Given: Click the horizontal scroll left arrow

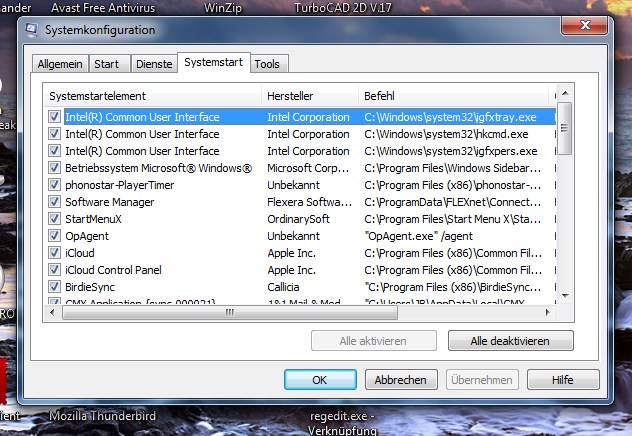Looking at the screenshot, I should pos(52,312).
